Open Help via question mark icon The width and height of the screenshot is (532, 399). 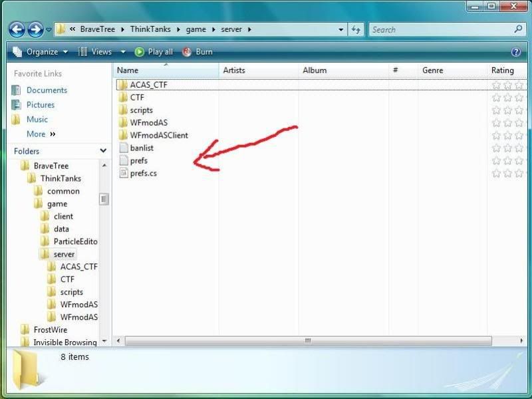pos(516,52)
